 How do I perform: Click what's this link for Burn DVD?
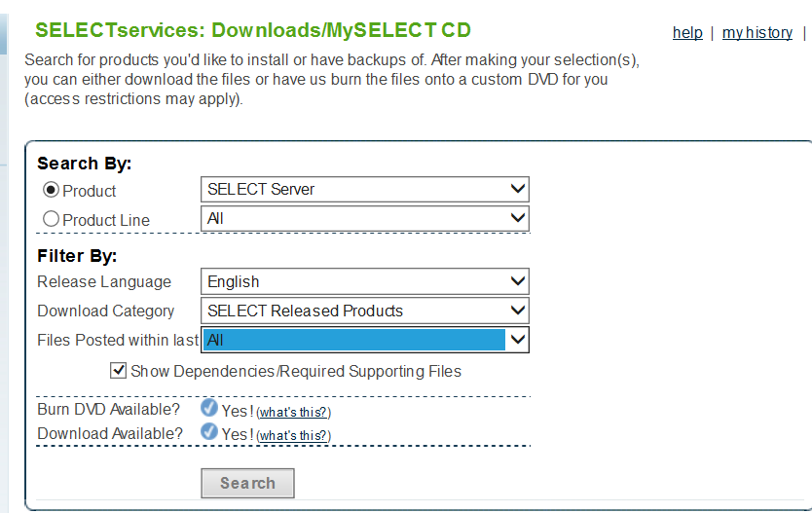click(293, 412)
